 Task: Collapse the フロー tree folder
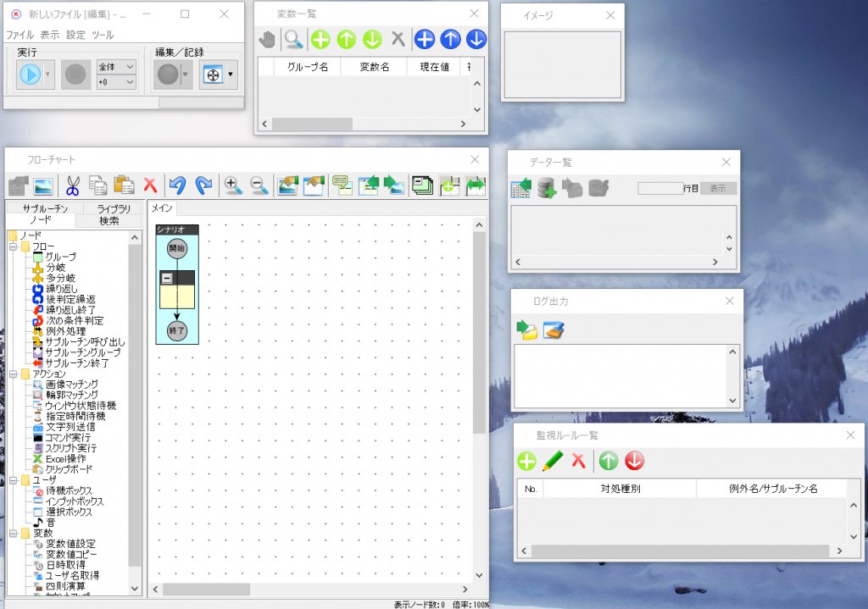(14, 246)
